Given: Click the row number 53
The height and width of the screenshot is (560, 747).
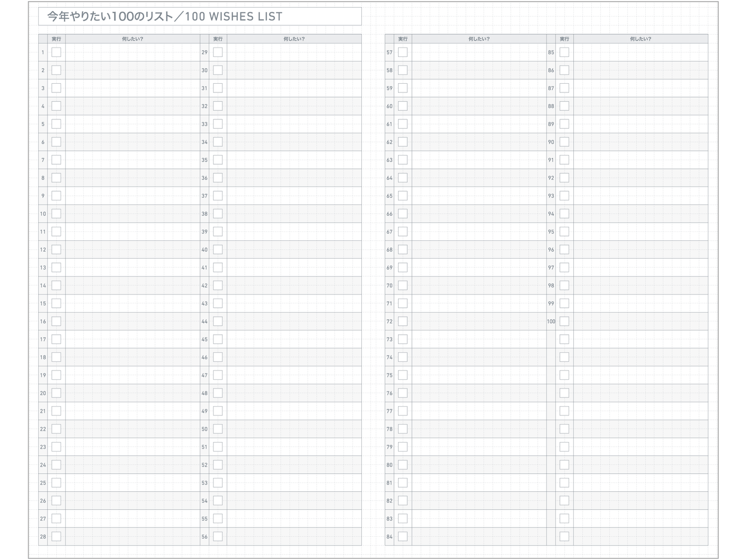Looking at the screenshot, I should click(x=204, y=483).
